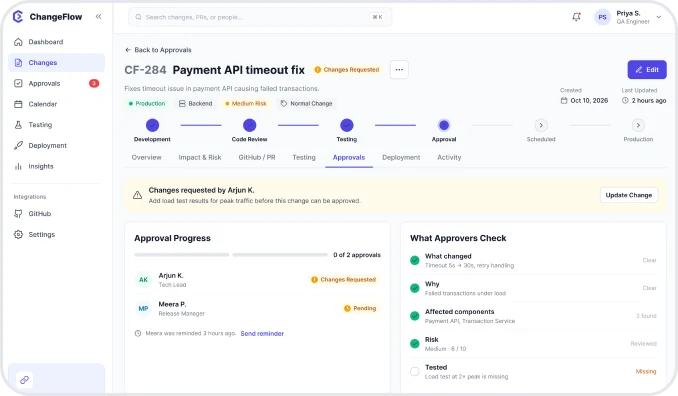Open Testing flask icon in sidebar
The height and width of the screenshot is (396, 678).
[x=18, y=125]
